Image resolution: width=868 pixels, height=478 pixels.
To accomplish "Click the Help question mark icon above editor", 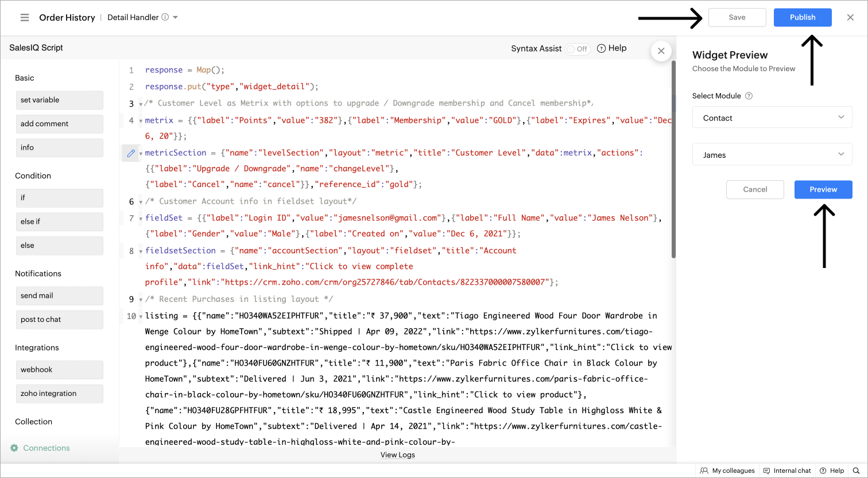I will [602, 49].
